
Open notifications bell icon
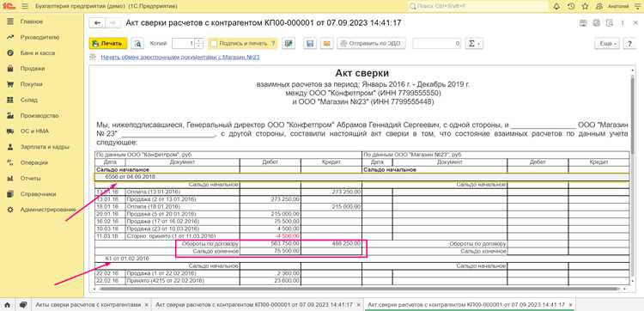556,7
